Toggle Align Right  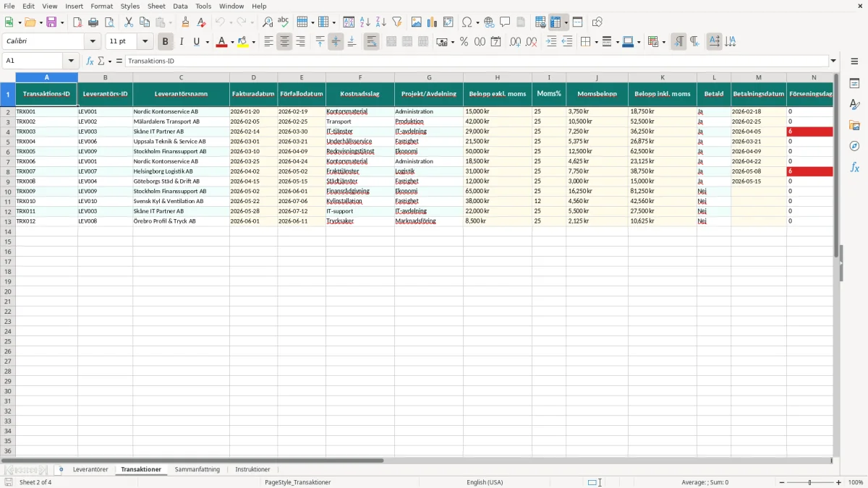pyautogui.click(x=300, y=42)
